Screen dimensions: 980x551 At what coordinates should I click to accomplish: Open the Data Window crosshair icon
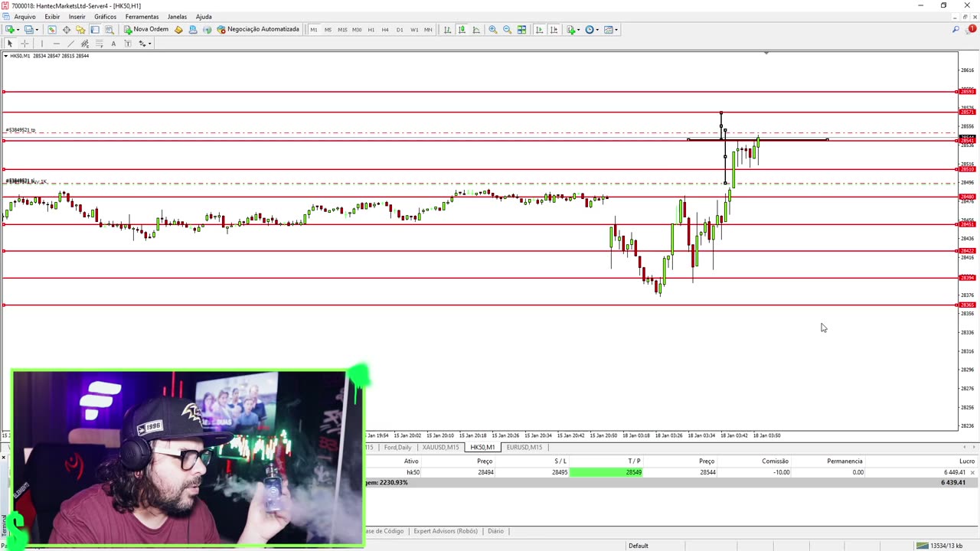click(x=67, y=30)
